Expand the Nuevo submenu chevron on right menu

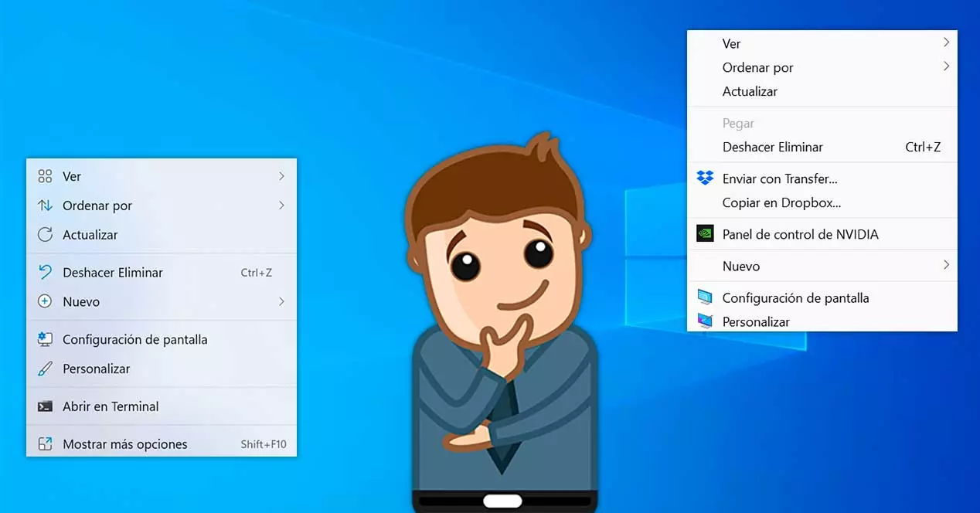click(x=946, y=265)
